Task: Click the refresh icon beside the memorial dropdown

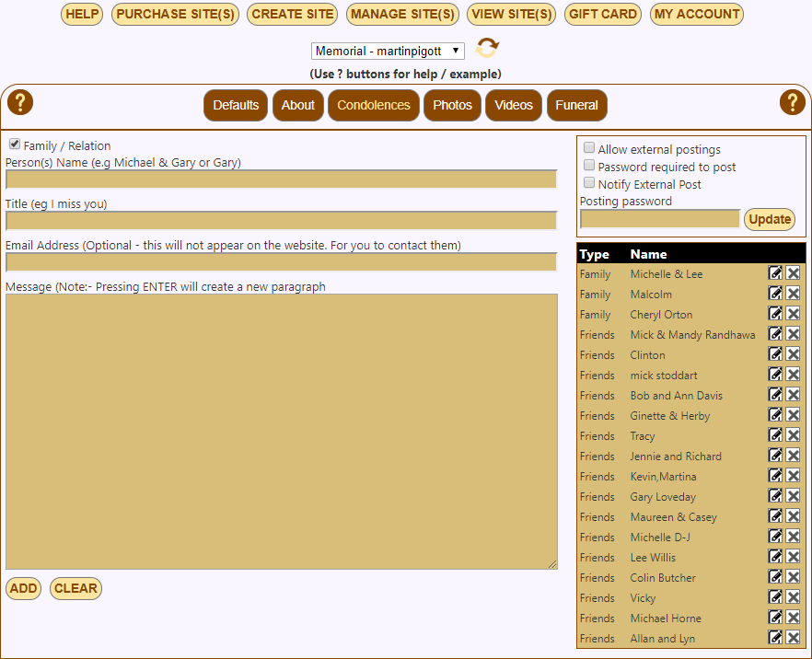Action: 487,49
